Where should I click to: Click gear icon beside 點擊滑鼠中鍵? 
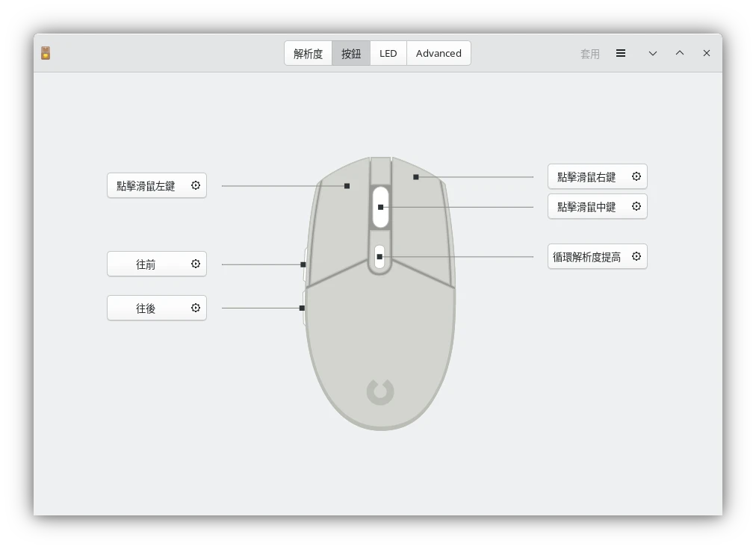636,206
